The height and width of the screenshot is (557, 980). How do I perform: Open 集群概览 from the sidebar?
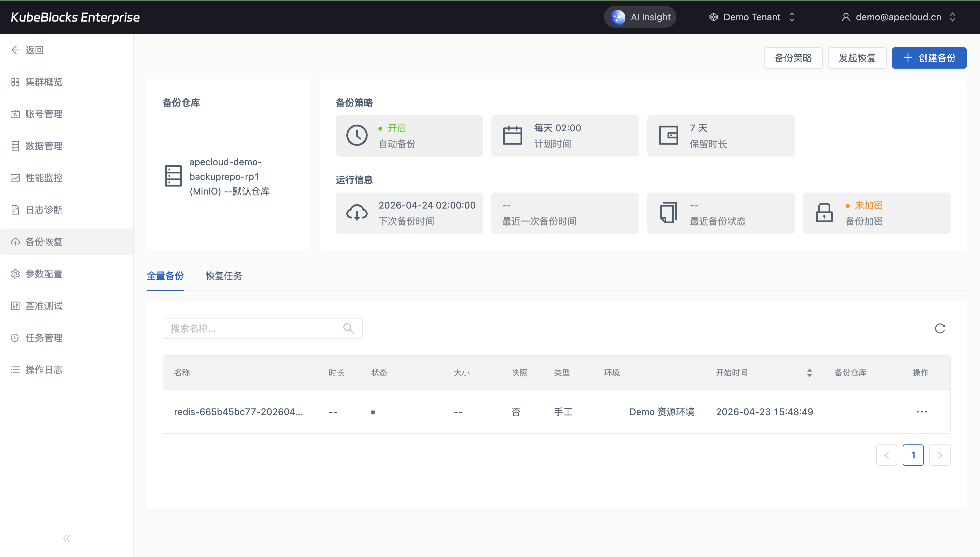(x=44, y=82)
